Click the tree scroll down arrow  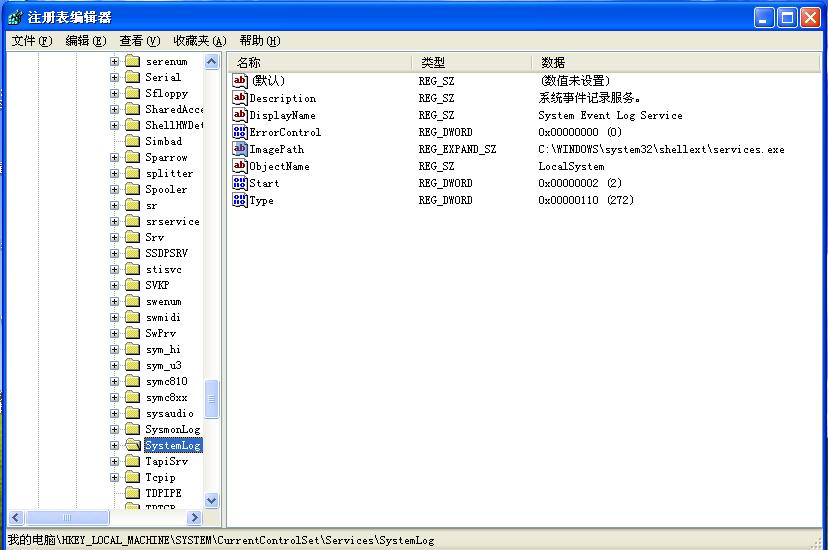point(211,500)
